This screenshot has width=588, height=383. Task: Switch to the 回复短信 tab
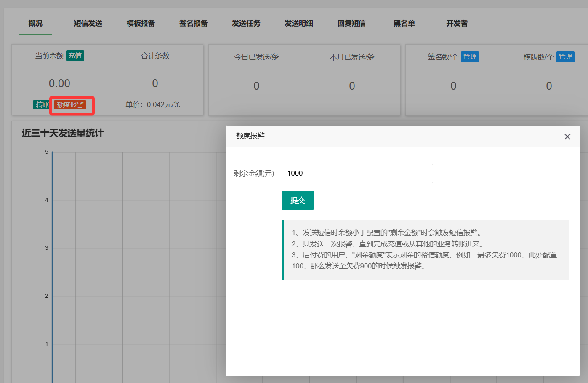pos(351,24)
